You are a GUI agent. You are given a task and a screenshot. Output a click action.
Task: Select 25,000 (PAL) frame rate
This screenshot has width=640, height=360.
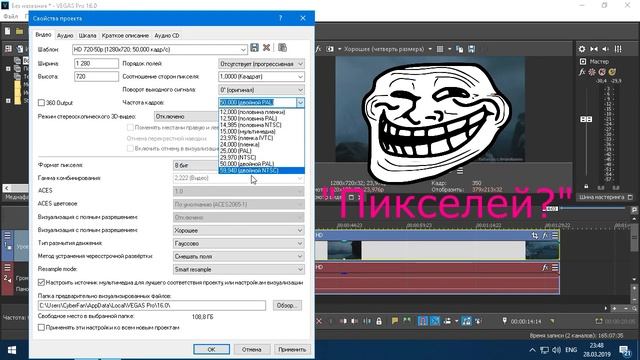click(261, 151)
